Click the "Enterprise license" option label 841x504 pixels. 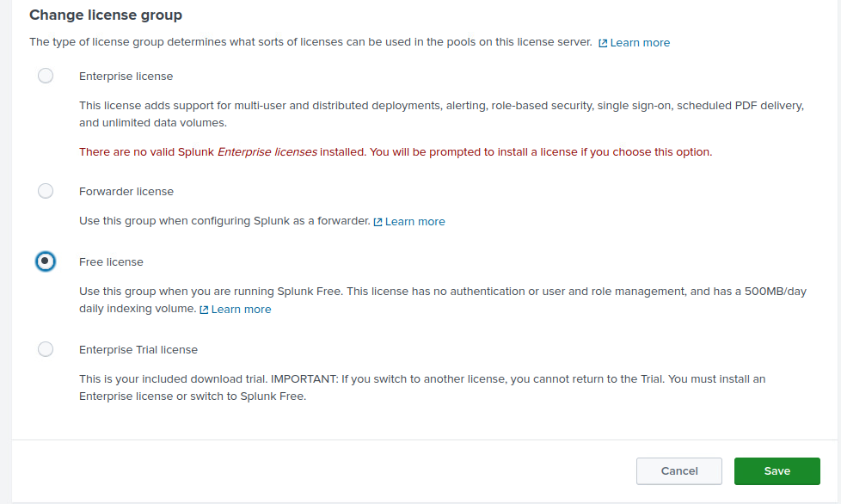[x=126, y=77]
